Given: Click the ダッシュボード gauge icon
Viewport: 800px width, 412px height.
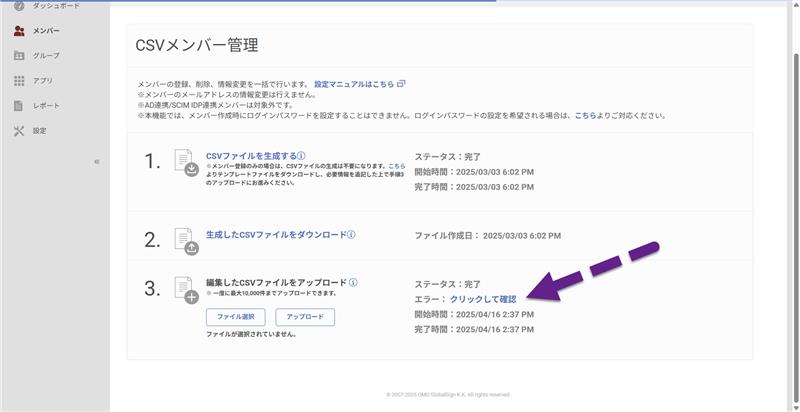Looking at the screenshot, I should [x=19, y=6].
